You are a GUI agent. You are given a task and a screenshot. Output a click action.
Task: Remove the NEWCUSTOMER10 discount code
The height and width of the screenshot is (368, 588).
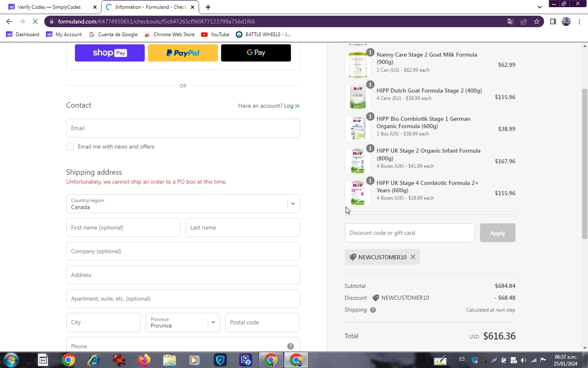tap(413, 257)
